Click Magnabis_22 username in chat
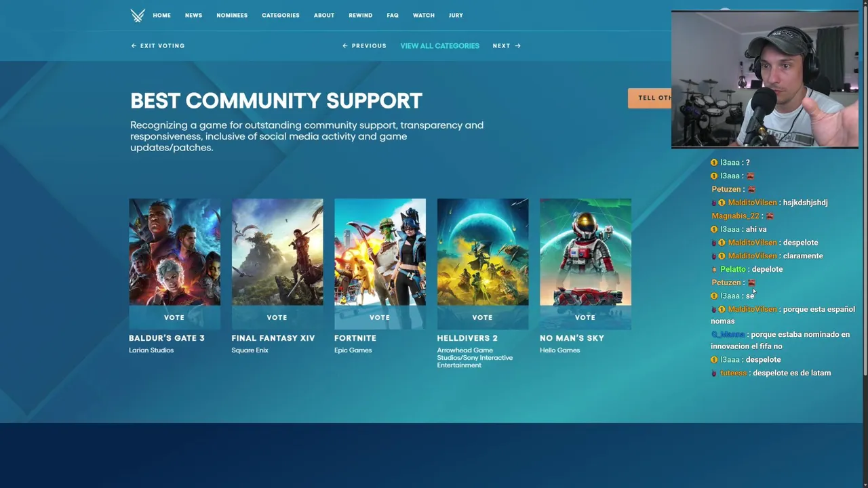 [735, 216]
